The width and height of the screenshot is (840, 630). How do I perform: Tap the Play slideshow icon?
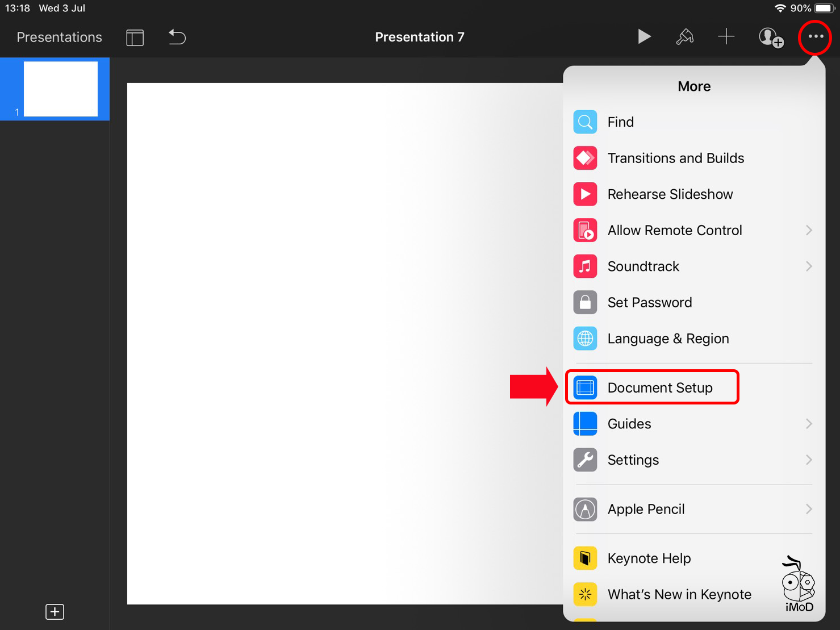[x=643, y=37]
